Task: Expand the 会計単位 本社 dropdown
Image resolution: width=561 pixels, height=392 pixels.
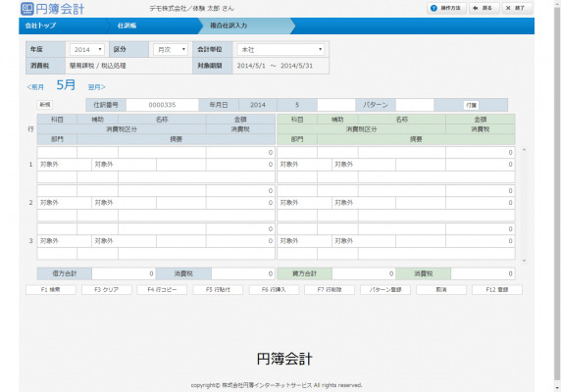Action: click(280, 49)
